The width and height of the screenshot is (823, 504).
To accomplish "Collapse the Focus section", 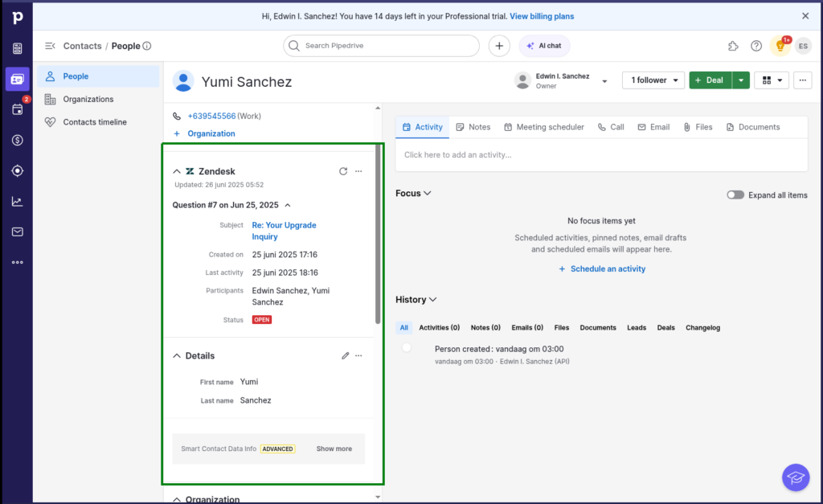I will [x=428, y=193].
